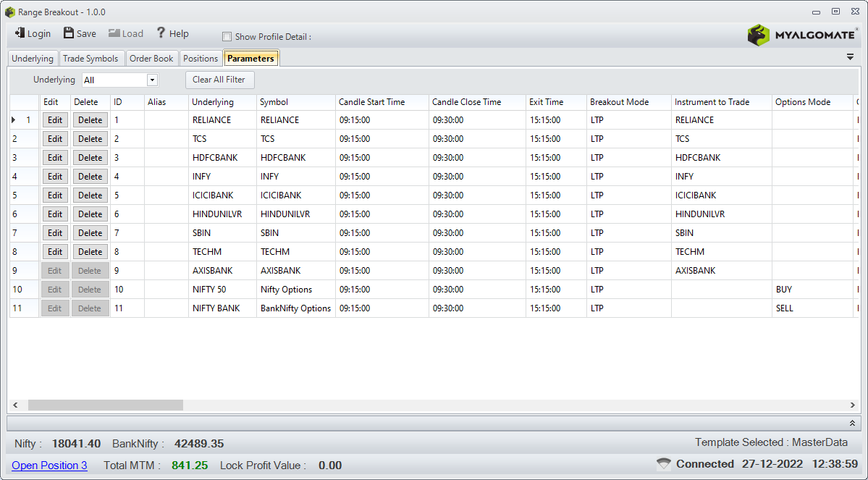Click the 'NIFTY BANK' underlying cell
Screen dimensions: 868x480
(222, 308)
